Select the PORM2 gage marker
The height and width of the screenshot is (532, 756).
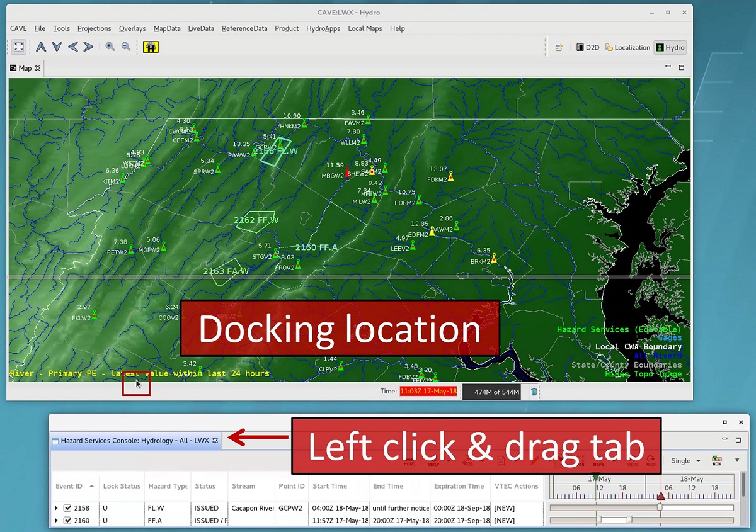point(420,200)
